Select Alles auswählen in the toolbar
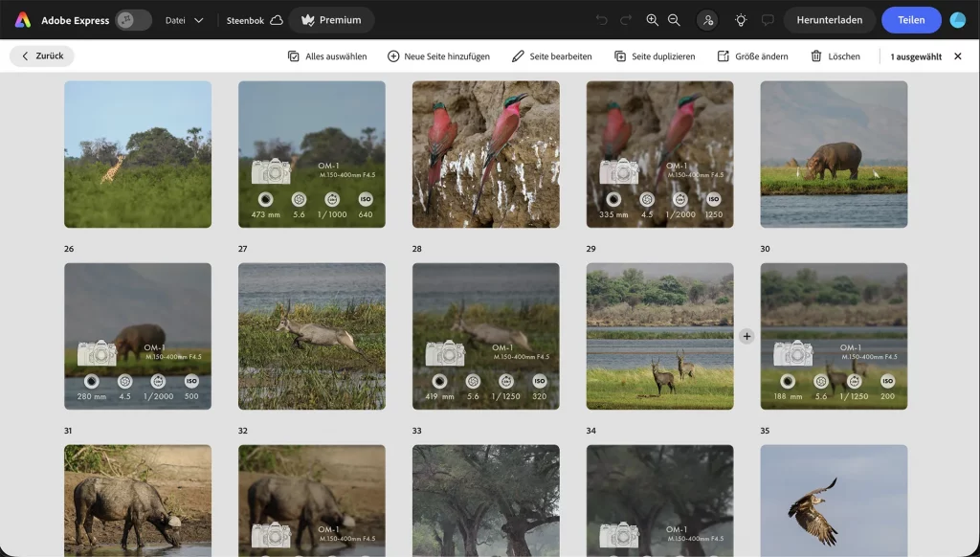Screen dimensions: 980x557 click(x=327, y=56)
